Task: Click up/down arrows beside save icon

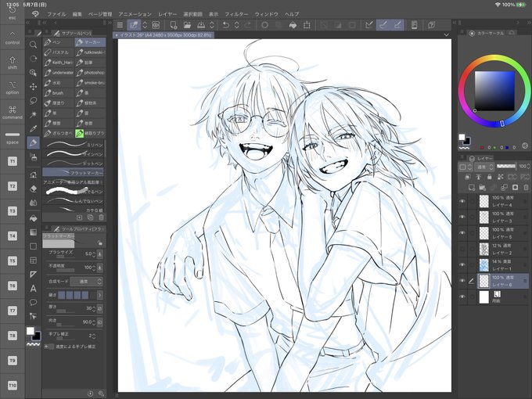Action: [212, 25]
